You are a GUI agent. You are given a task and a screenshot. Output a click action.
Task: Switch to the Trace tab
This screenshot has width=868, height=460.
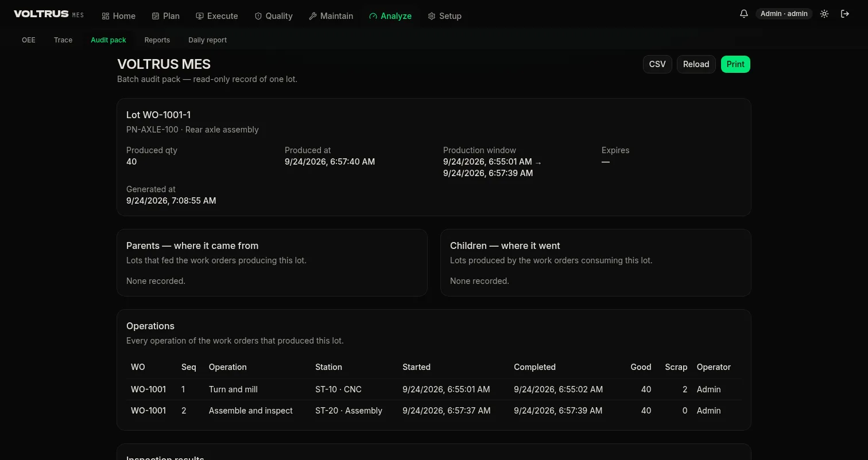click(63, 40)
